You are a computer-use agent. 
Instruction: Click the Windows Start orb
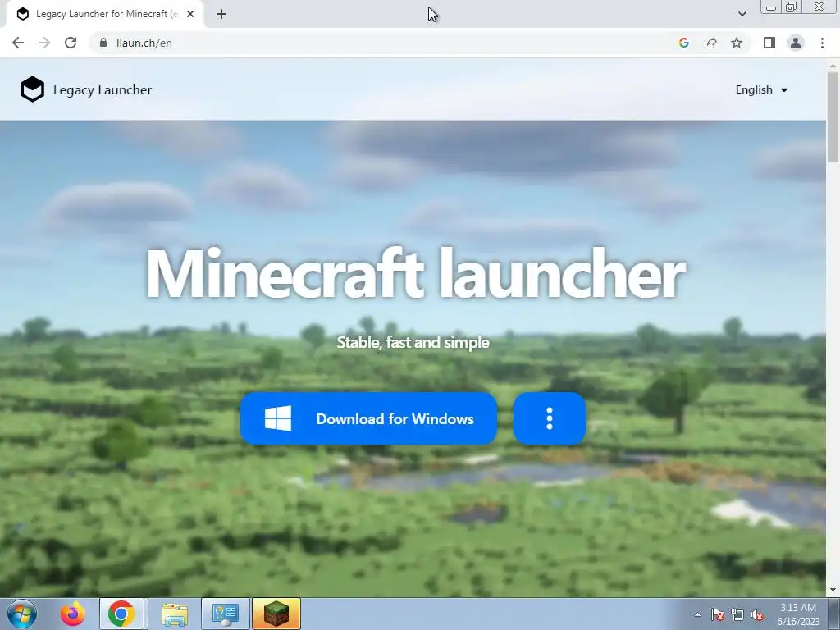(x=22, y=614)
